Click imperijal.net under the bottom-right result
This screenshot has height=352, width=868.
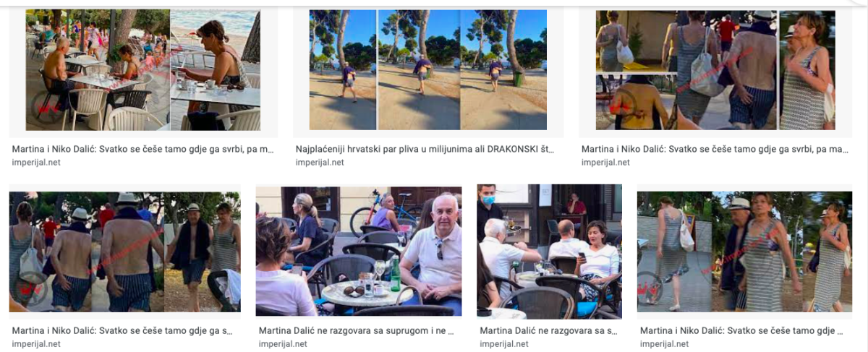tap(664, 344)
